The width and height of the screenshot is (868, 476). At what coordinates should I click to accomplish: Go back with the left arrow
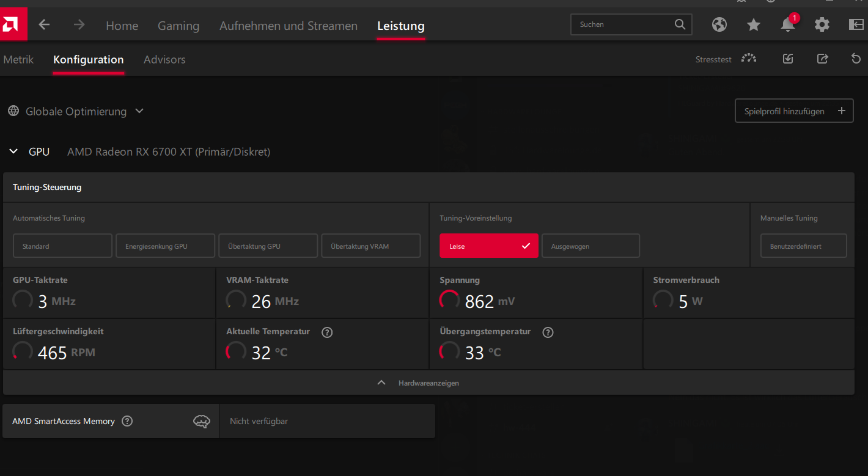[x=44, y=25]
